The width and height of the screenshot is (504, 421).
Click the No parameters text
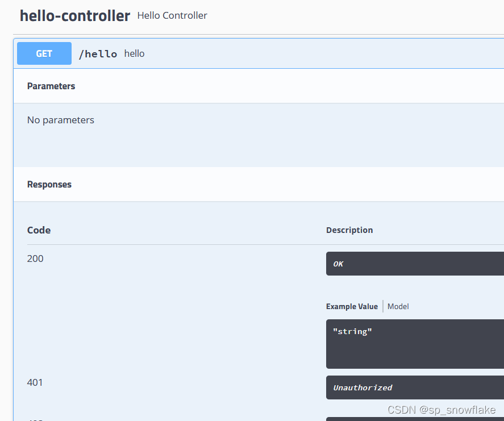pos(61,120)
